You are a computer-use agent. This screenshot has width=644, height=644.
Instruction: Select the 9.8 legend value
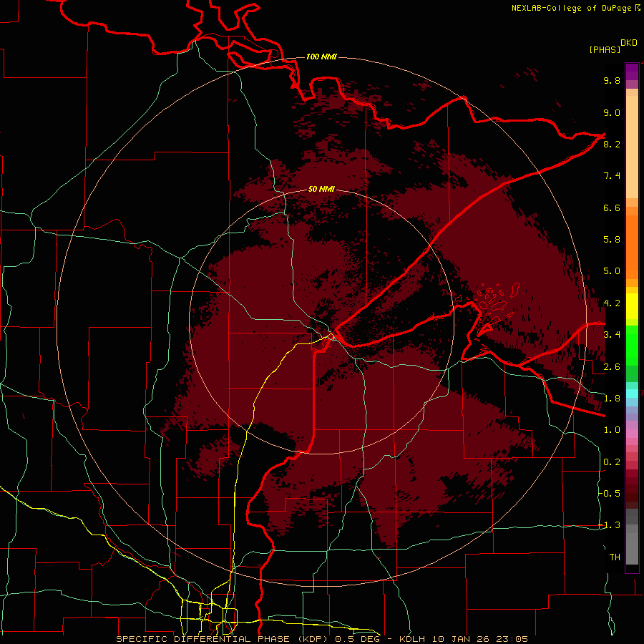point(612,80)
